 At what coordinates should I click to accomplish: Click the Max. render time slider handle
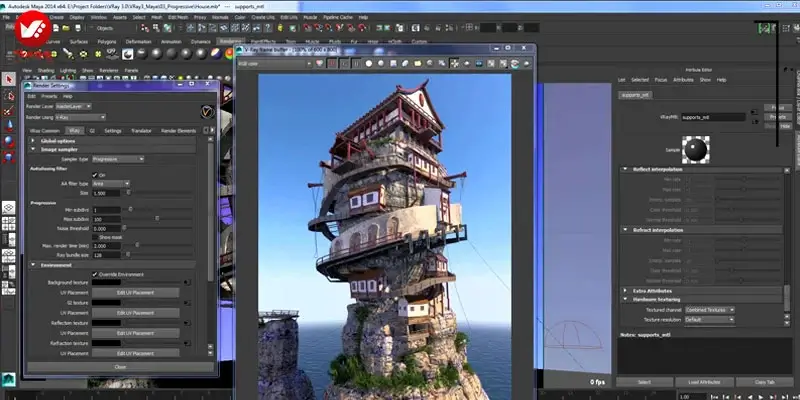pyautogui.click(x=137, y=245)
